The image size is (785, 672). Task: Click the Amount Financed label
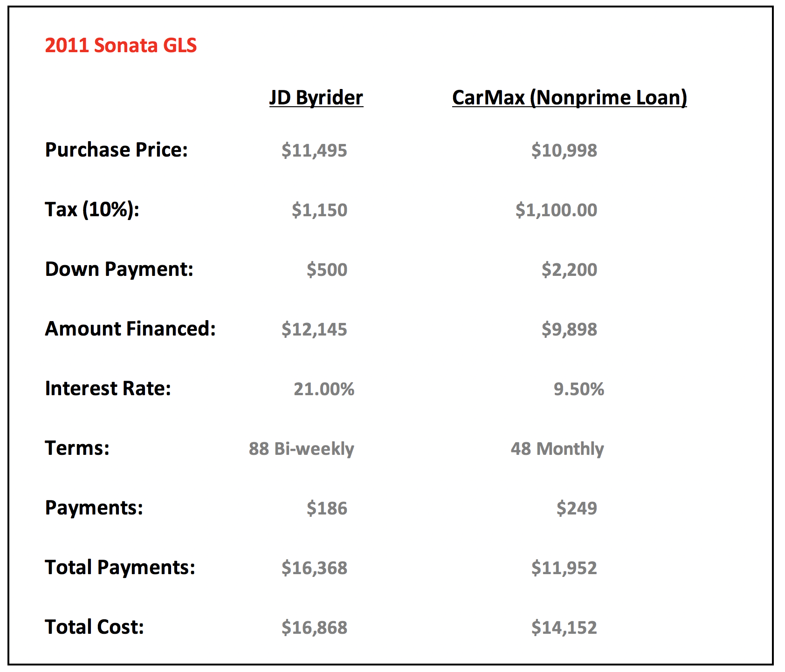pos(130,329)
